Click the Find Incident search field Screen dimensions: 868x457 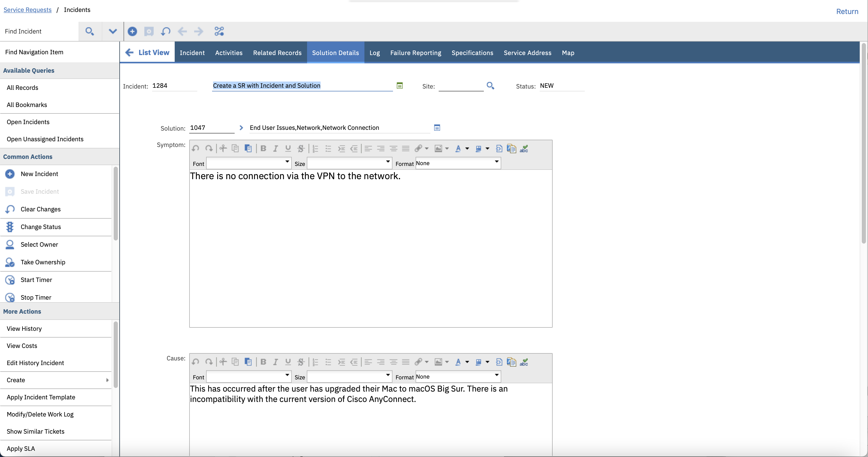[40, 31]
